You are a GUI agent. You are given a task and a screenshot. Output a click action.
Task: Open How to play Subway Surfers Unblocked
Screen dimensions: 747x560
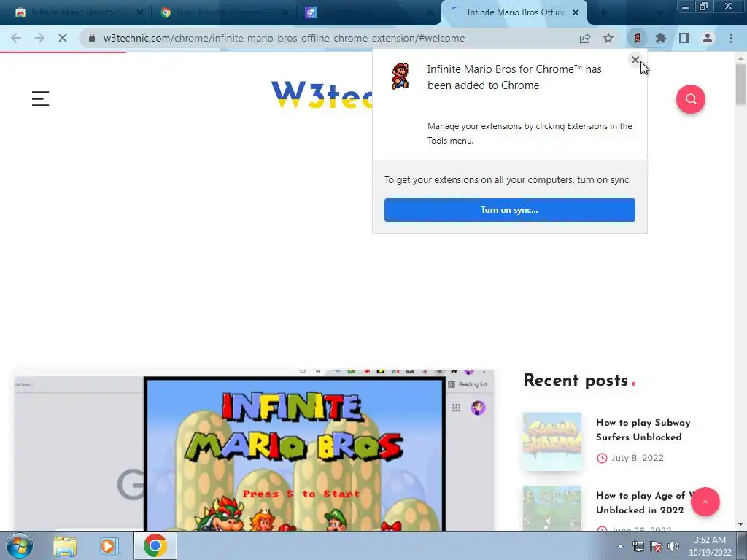(643, 429)
